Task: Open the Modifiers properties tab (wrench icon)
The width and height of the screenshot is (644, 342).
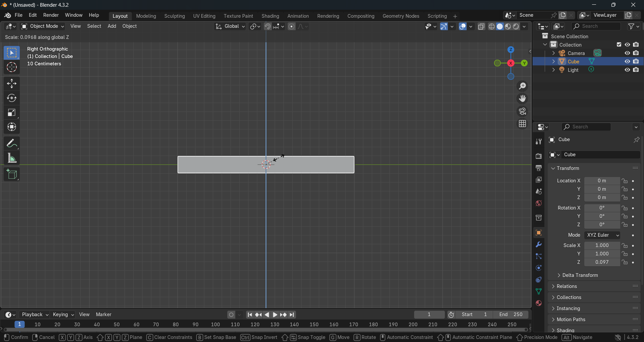Action: pyautogui.click(x=539, y=244)
